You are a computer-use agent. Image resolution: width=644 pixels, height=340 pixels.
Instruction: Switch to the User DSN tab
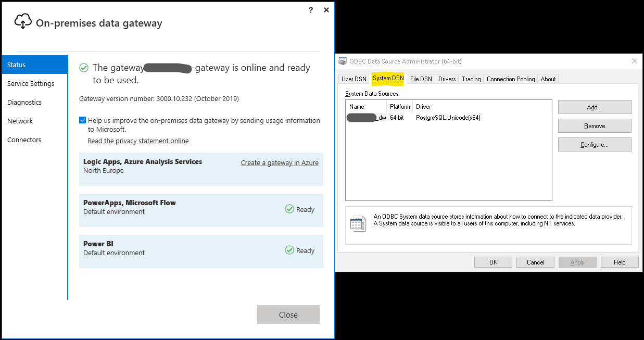click(353, 79)
